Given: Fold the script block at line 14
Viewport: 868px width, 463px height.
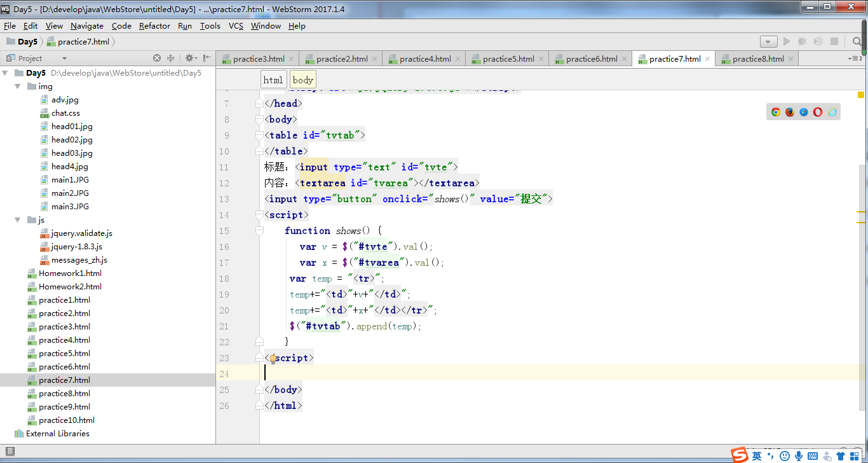Looking at the screenshot, I should [259, 215].
